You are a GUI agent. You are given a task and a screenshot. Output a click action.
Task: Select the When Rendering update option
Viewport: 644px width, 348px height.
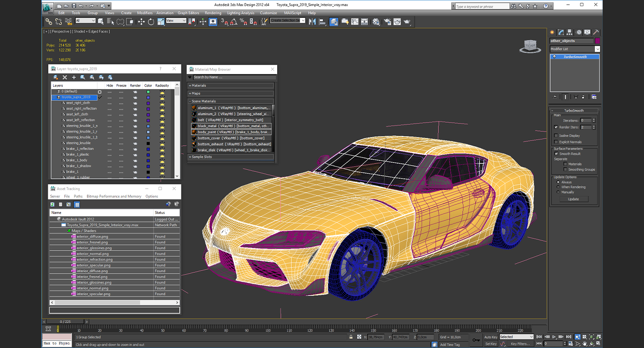[x=558, y=187]
